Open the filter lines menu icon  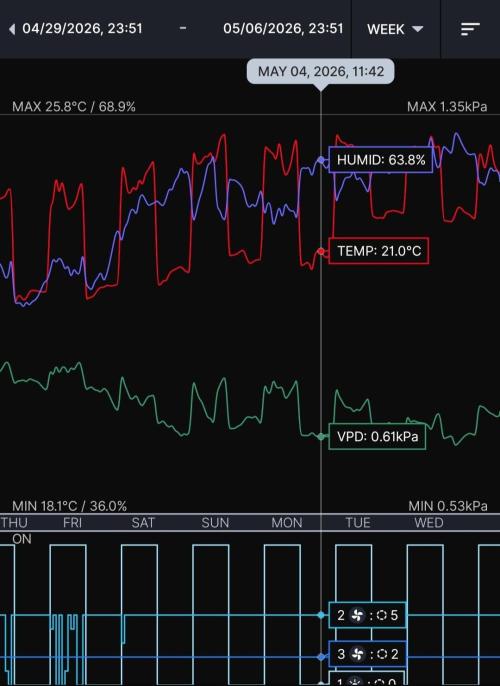470,29
